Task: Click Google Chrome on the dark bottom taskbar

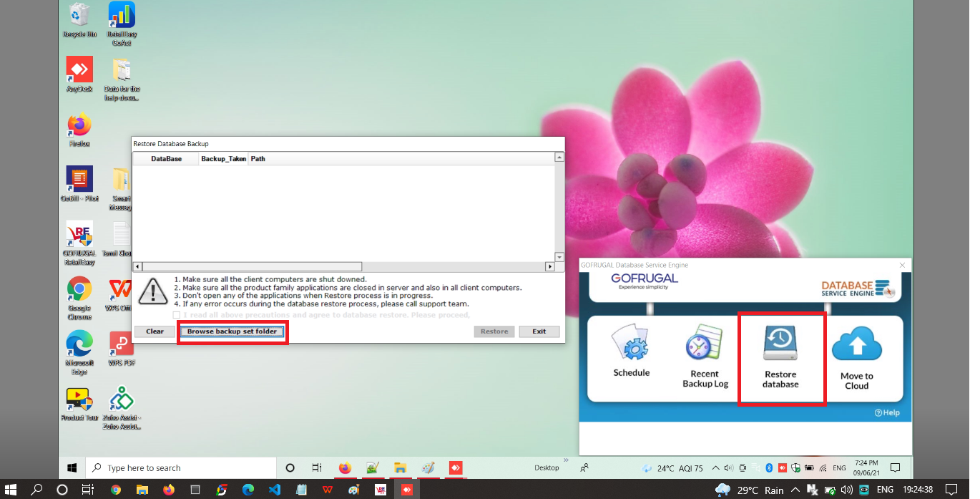Action: point(116,490)
